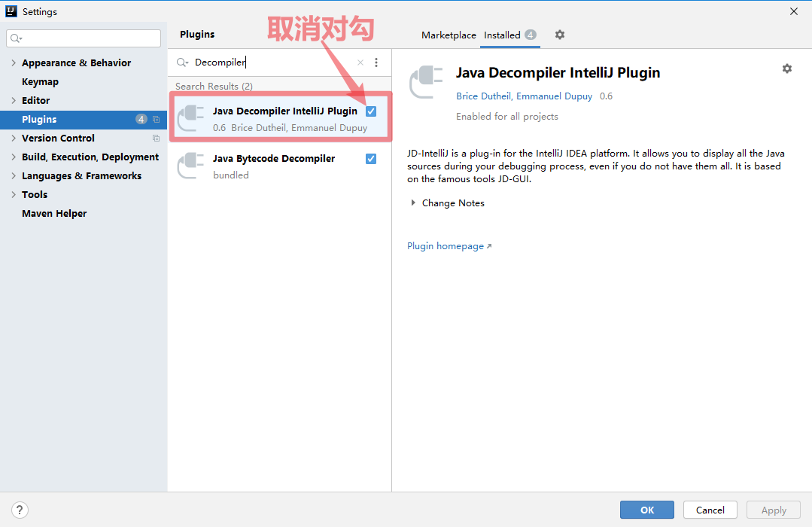Open the Appearance & Behavior label
The width and height of the screenshot is (812, 527).
(x=76, y=62)
